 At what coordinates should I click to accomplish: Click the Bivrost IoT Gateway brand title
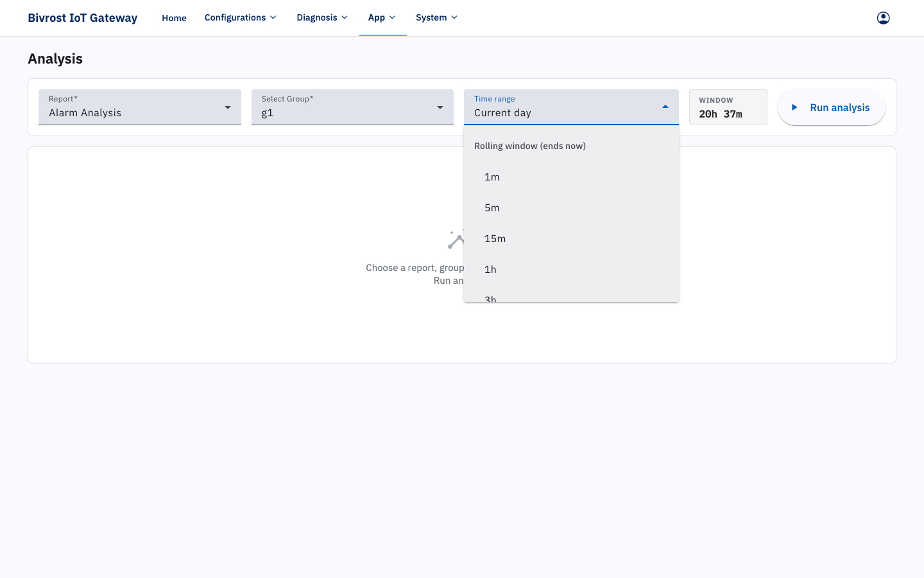(x=83, y=18)
